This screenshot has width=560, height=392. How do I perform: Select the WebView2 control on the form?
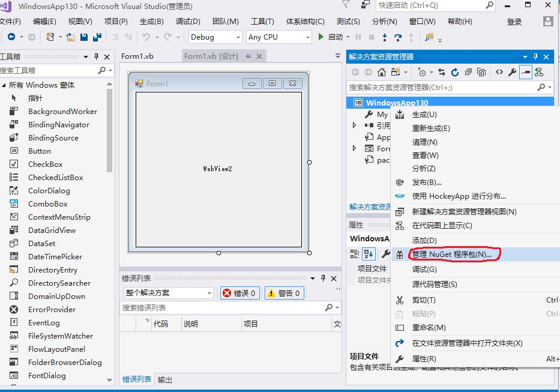point(218,169)
